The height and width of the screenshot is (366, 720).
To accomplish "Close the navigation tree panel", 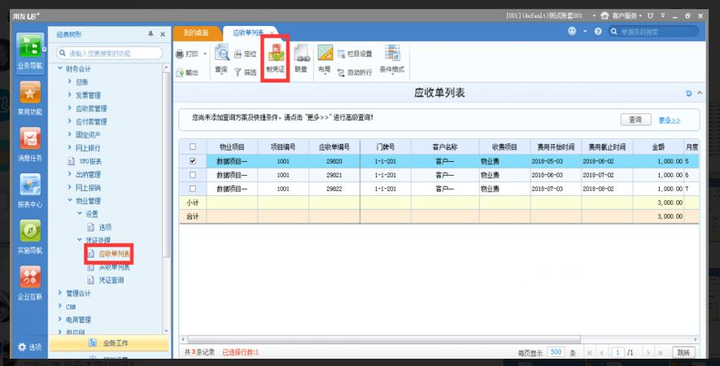I will tap(163, 34).
